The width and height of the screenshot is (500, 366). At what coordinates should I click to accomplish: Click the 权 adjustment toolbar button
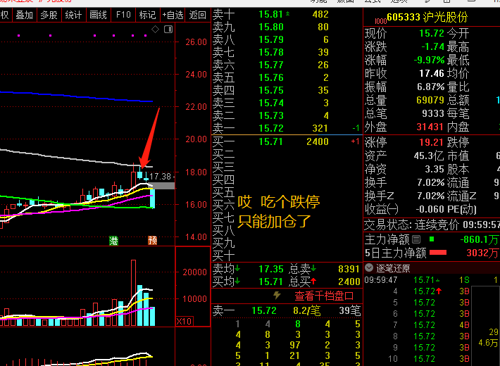point(5,15)
